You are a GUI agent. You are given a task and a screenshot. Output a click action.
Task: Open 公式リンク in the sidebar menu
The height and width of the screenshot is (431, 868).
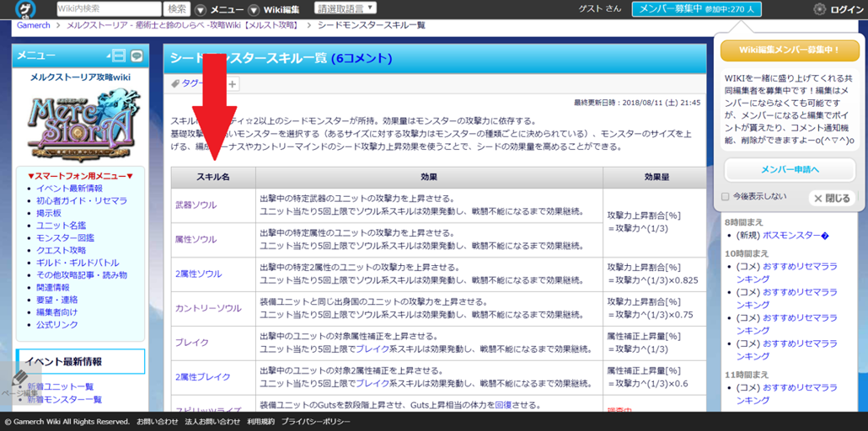point(57,324)
